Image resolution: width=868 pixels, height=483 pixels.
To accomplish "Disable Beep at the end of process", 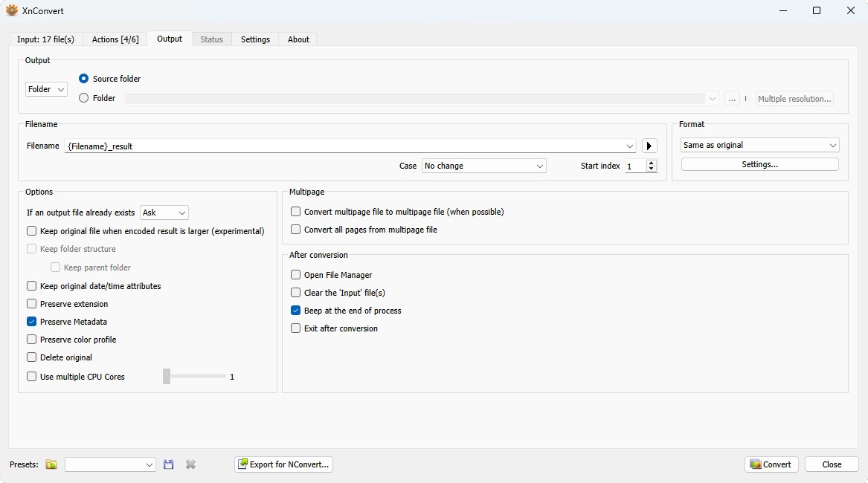I will point(295,311).
